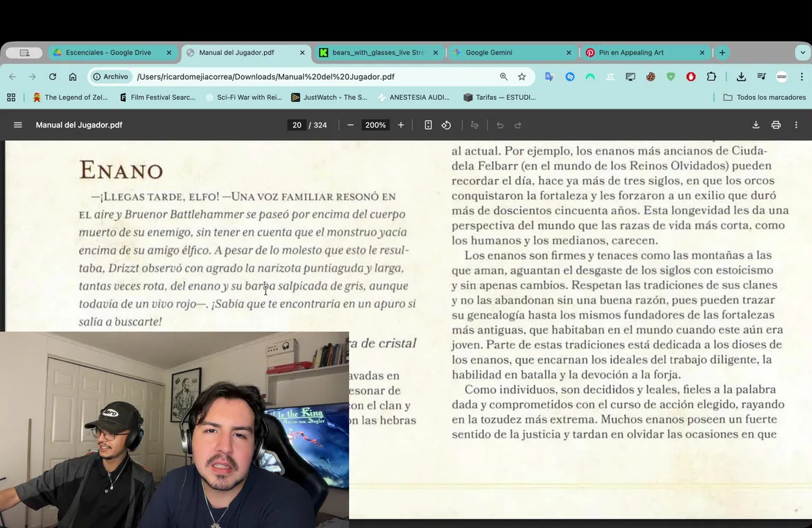
Task: Open the PDF sidebar menu icon
Action: 18,125
